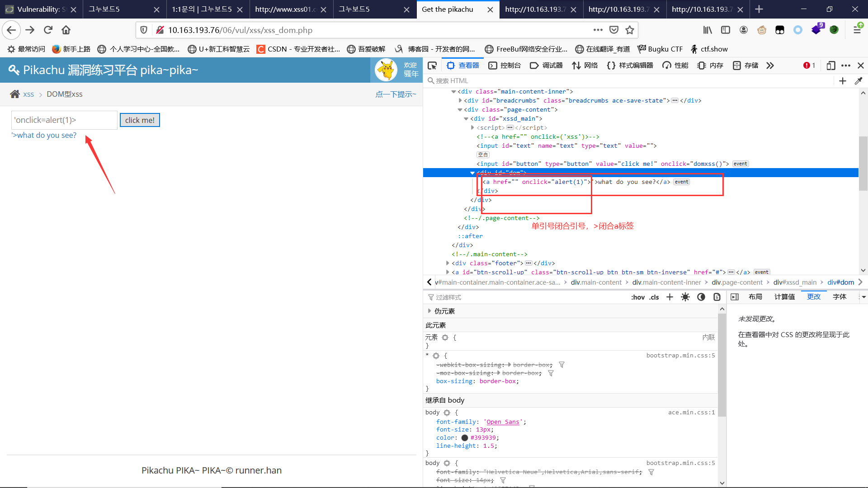This screenshot has width=868, height=488.
Task: Open the xss breadcrumb link
Action: click(x=28, y=94)
